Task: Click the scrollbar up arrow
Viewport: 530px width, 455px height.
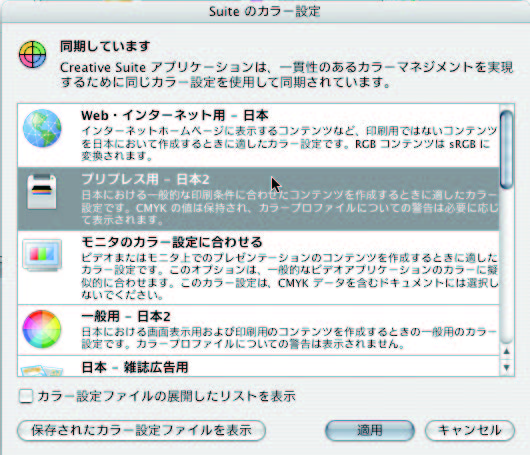Action: click(x=506, y=352)
